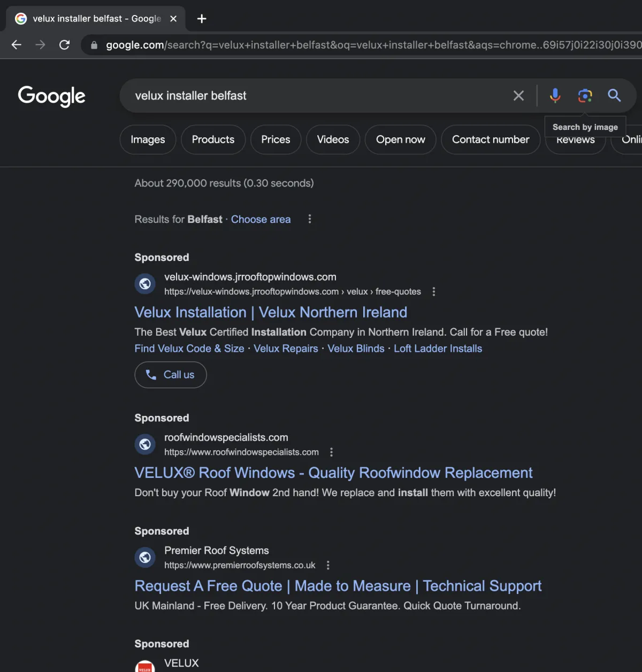This screenshot has width=642, height=672.
Task: Click the Premier Roof Systems site name
Action: point(217,551)
